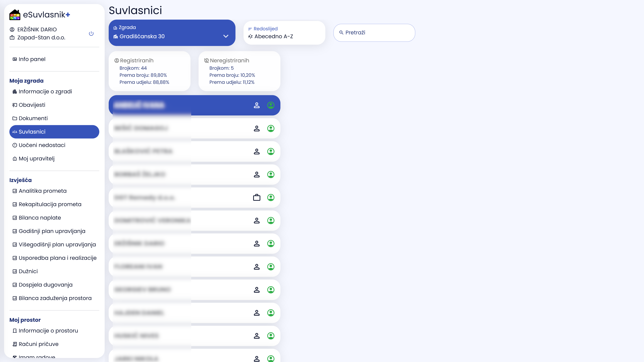Click the user name ERŽIŠNIK DARIO

pos(37,29)
